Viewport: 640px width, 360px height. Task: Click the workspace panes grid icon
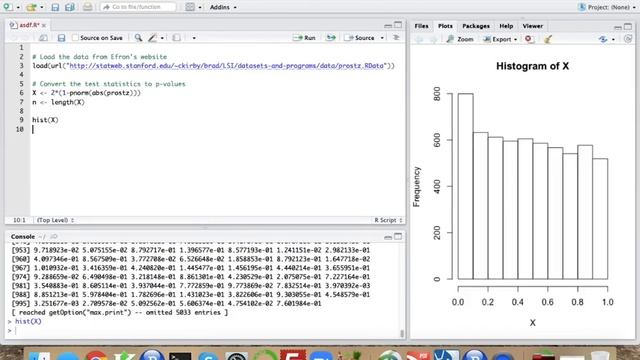(x=190, y=7)
